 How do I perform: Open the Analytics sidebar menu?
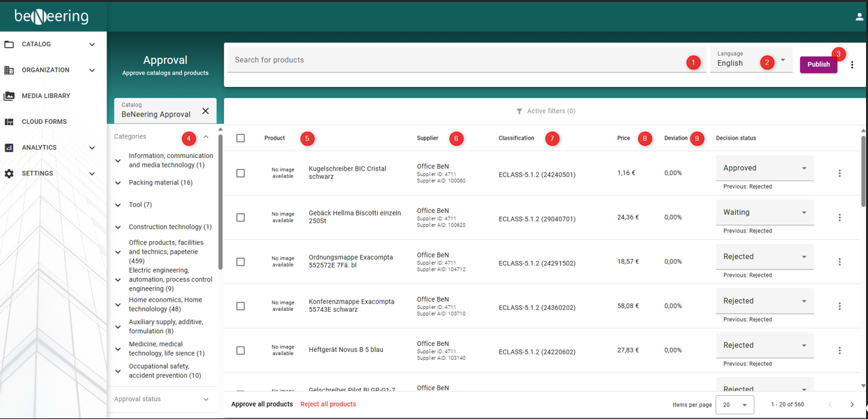tap(92, 148)
